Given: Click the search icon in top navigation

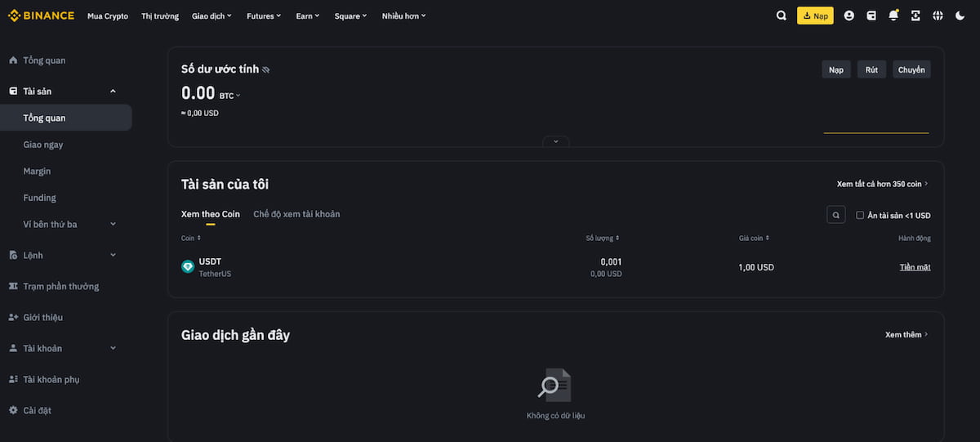Looking at the screenshot, I should (x=782, y=16).
